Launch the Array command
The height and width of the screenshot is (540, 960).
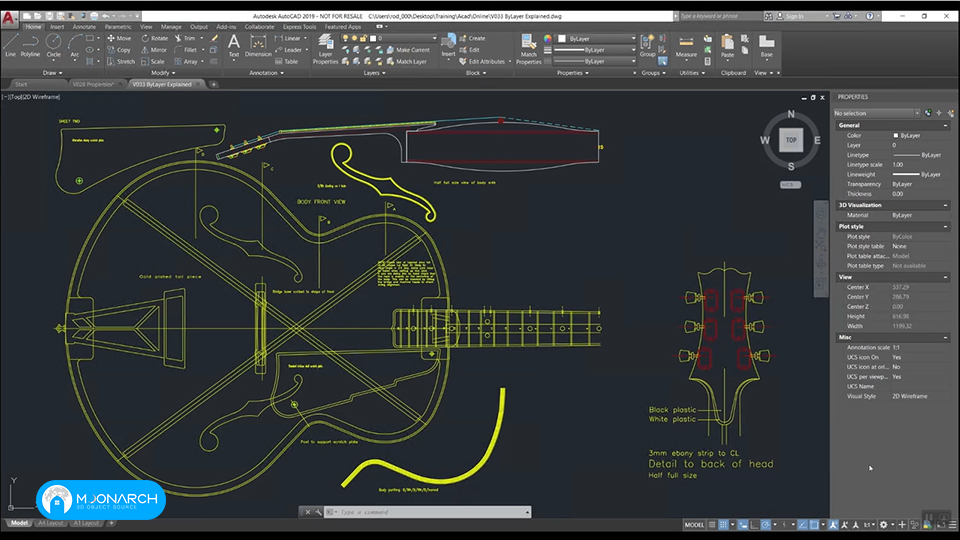[x=186, y=61]
